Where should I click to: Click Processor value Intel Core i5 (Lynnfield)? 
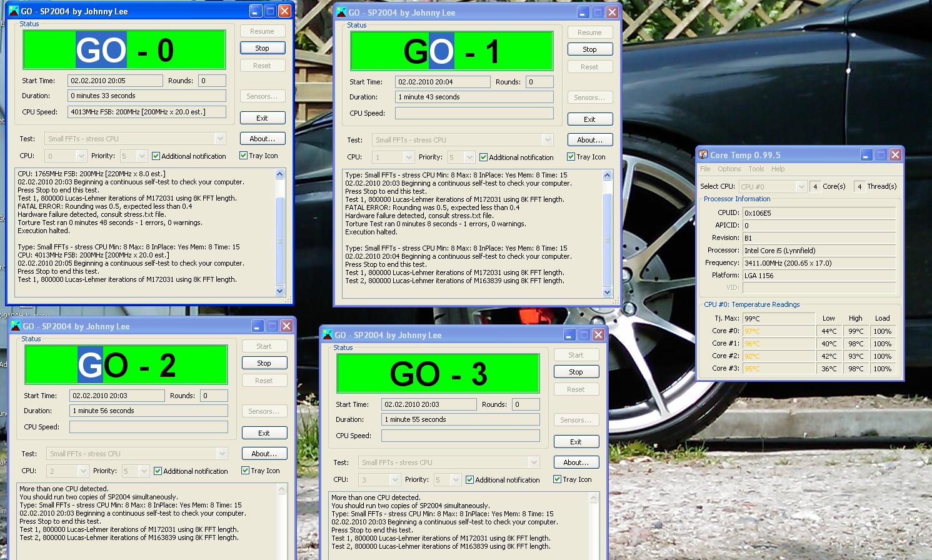pyautogui.click(x=819, y=251)
